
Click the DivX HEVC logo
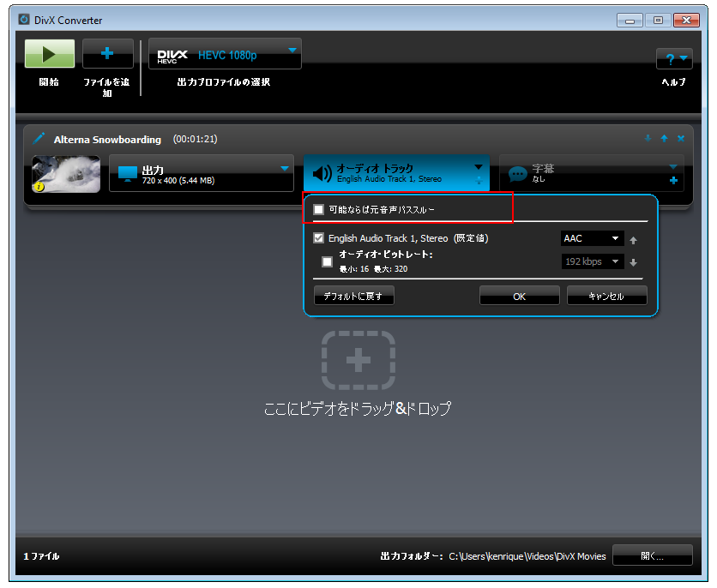(x=172, y=57)
